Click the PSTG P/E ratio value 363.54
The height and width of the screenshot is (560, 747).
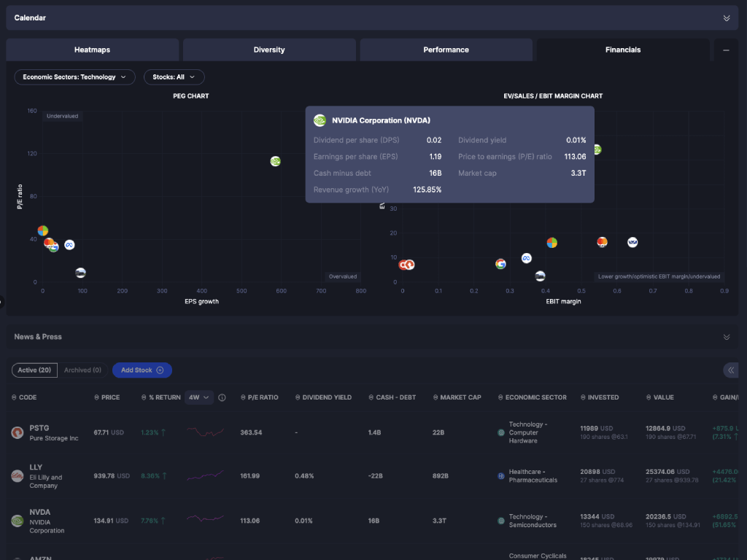coord(251,432)
